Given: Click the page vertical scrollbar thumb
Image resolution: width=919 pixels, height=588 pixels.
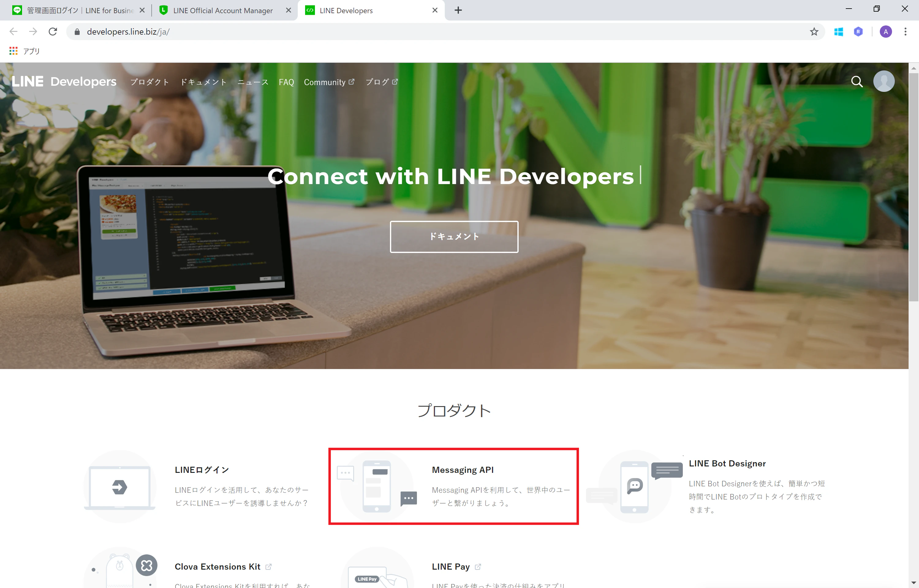Looking at the screenshot, I should pyautogui.click(x=913, y=187).
